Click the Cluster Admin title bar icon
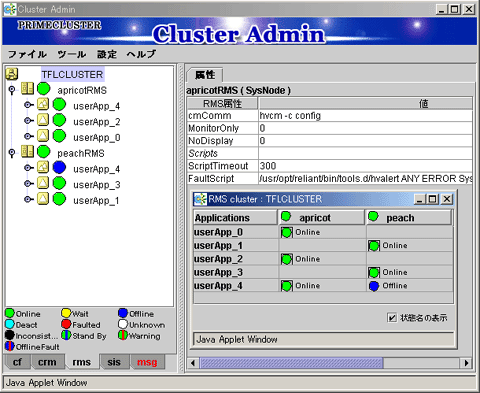The width and height of the screenshot is (480, 393). [10, 9]
